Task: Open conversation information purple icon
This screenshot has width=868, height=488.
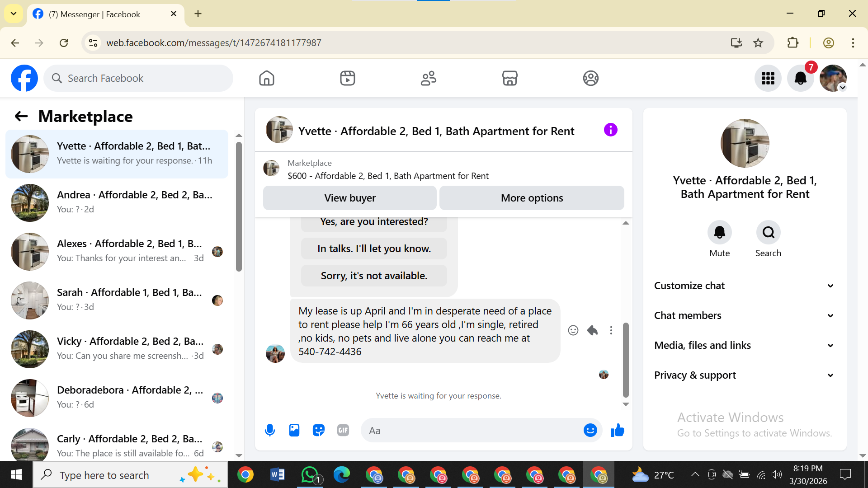Action: point(610,130)
